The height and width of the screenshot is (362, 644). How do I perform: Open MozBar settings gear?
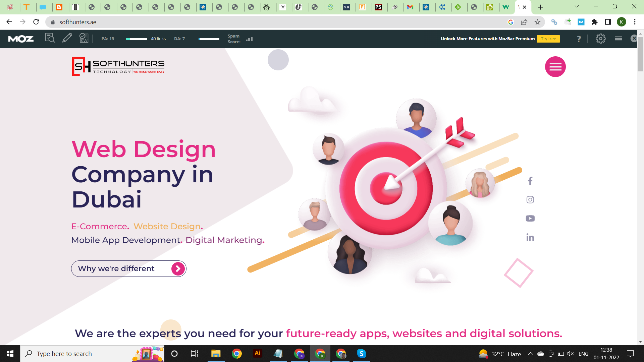tap(600, 39)
